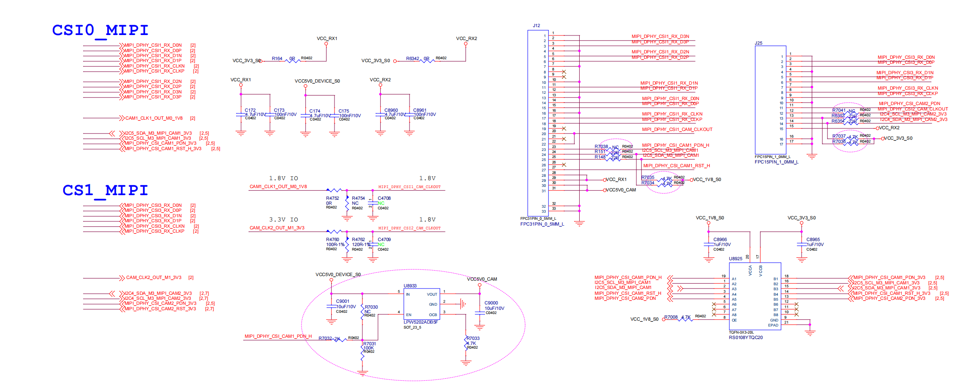Select the R4752 0R series resistor

(334, 190)
